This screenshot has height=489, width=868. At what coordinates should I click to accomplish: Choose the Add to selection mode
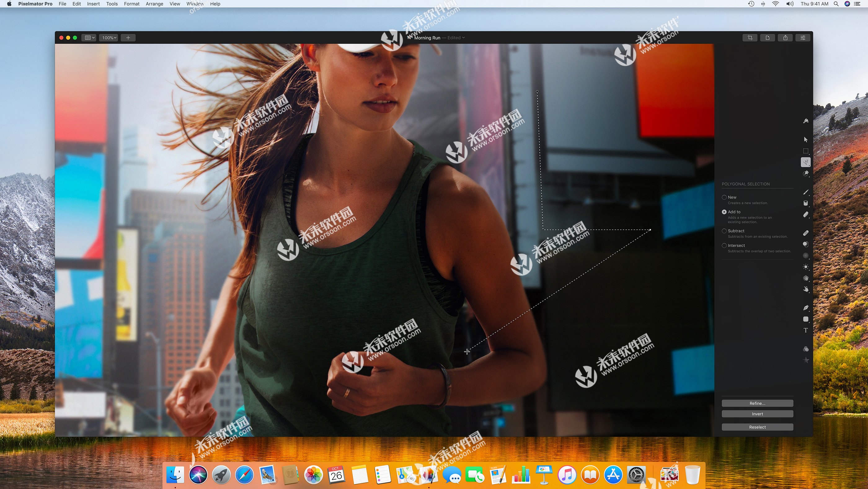[724, 212]
